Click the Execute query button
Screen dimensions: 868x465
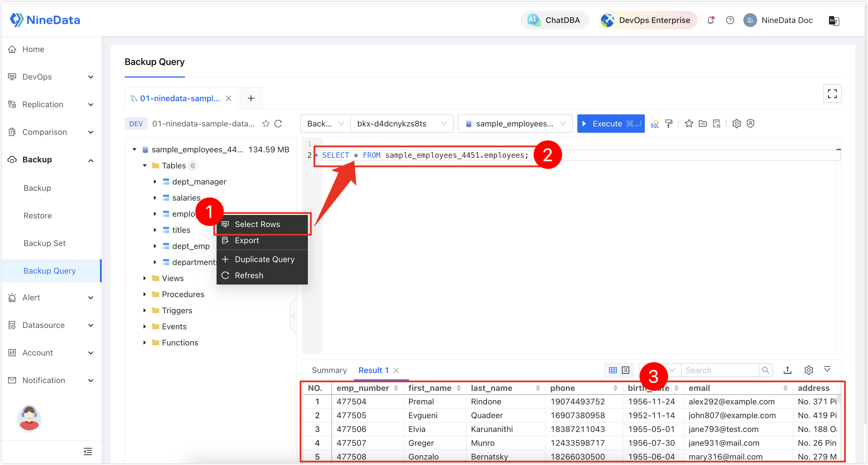pyautogui.click(x=611, y=123)
